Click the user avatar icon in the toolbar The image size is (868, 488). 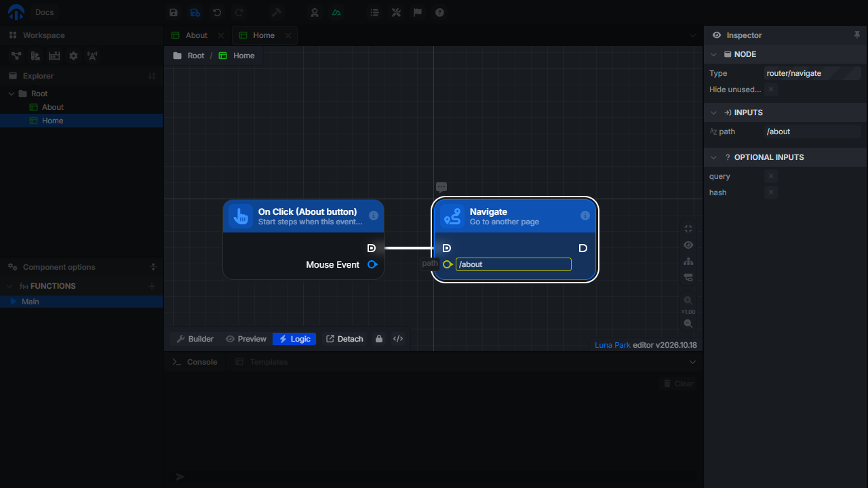(x=315, y=12)
